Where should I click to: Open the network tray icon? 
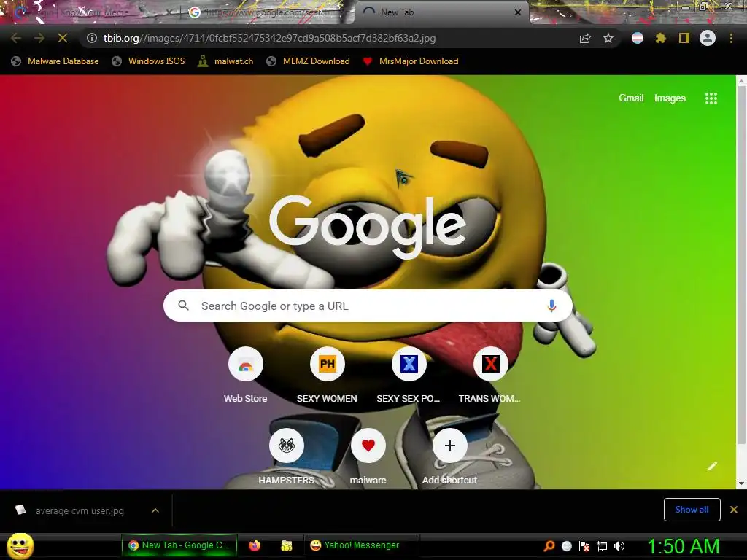(602, 546)
